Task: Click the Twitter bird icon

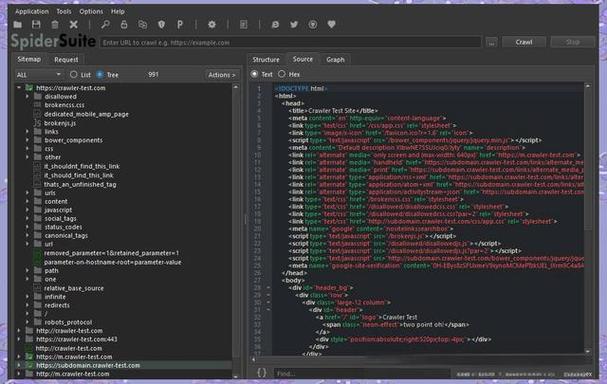Action: (294, 25)
